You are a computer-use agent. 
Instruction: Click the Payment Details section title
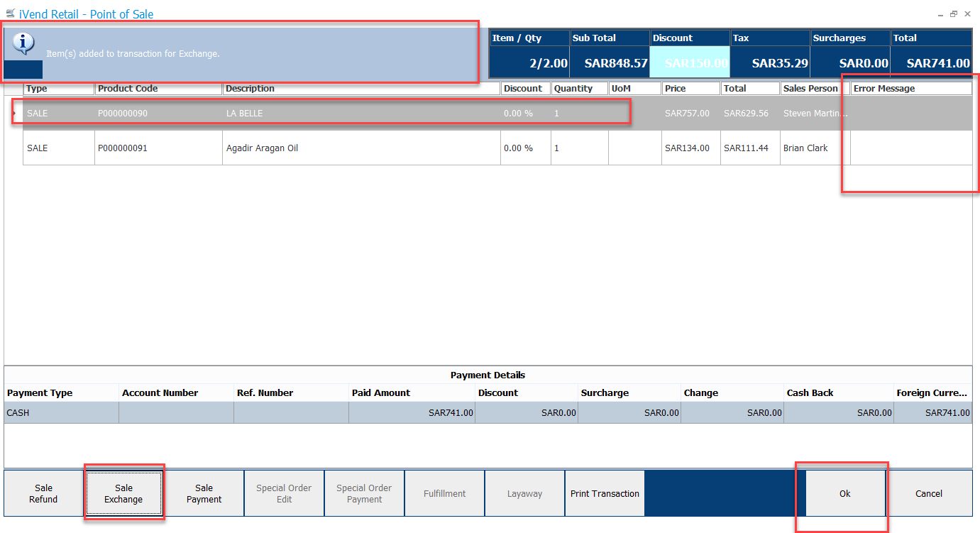coord(488,375)
